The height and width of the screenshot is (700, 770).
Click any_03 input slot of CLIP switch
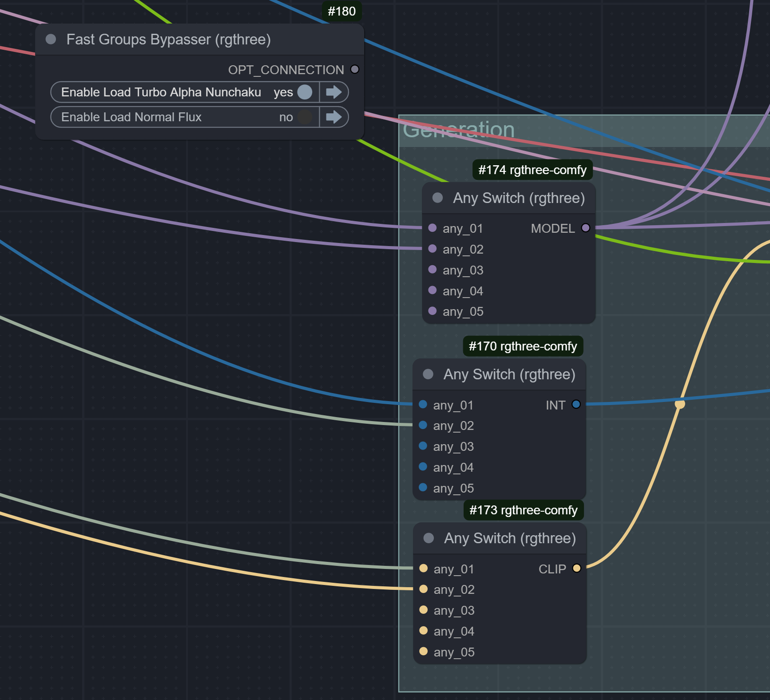tap(424, 609)
